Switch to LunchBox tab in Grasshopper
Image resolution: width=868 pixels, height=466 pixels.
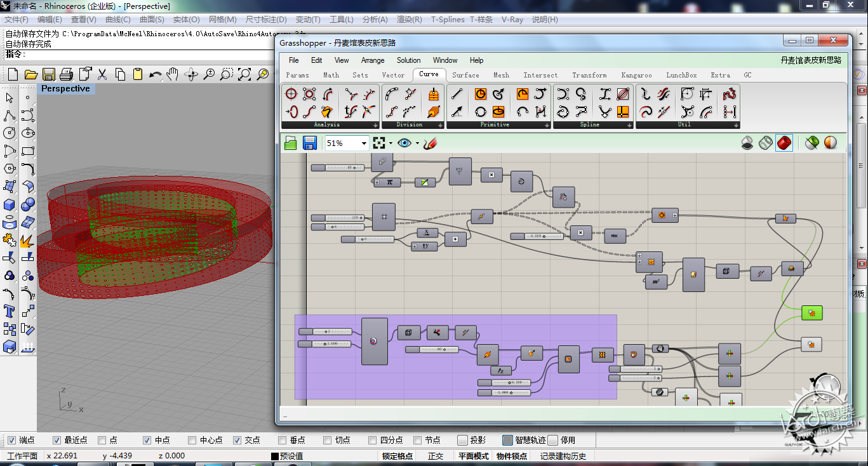681,75
